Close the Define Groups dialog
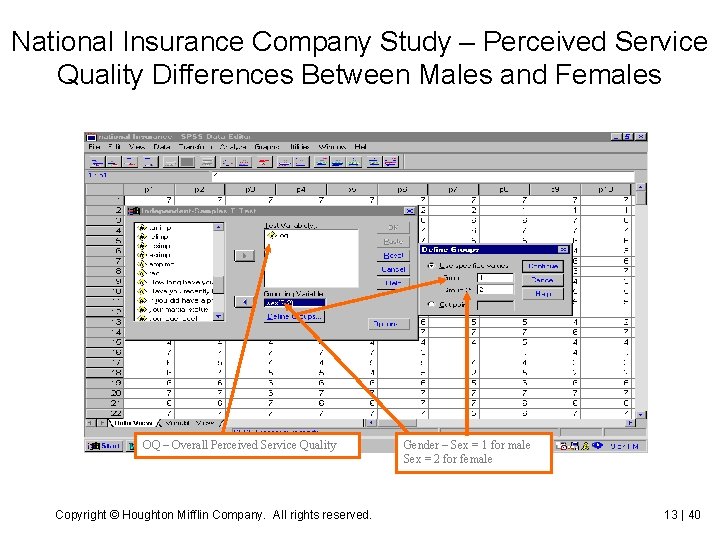The width and height of the screenshot is (720, 540). coord(563,249)
